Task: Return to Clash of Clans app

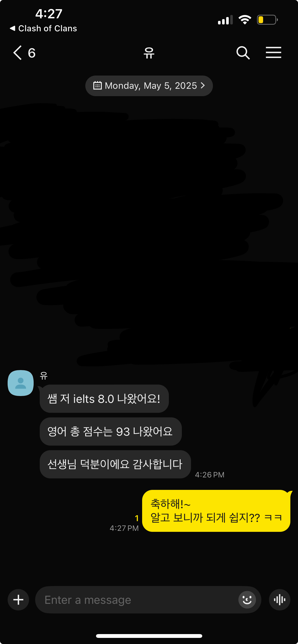Action: [x=43, y=28]
